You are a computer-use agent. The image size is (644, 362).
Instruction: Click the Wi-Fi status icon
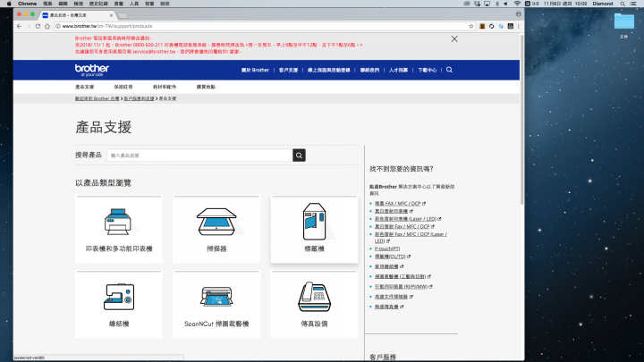pyautogui.click(x=517, y=4)
